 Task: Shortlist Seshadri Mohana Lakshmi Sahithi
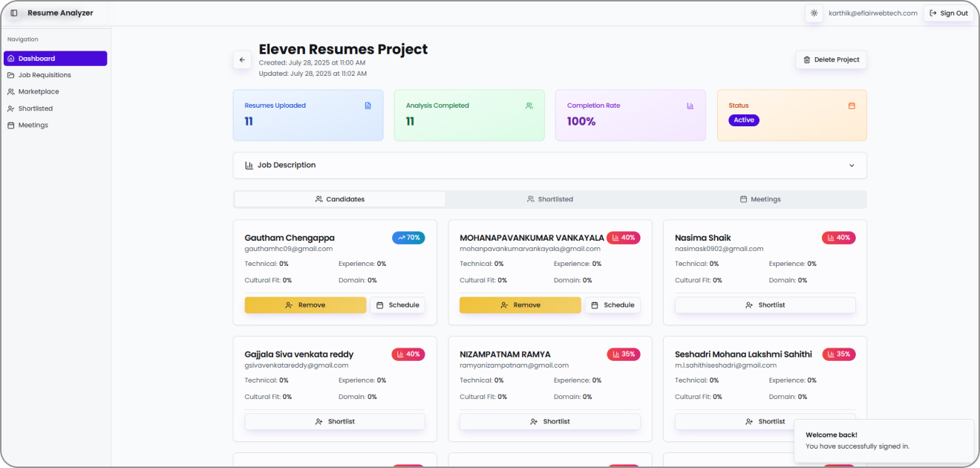765,422
